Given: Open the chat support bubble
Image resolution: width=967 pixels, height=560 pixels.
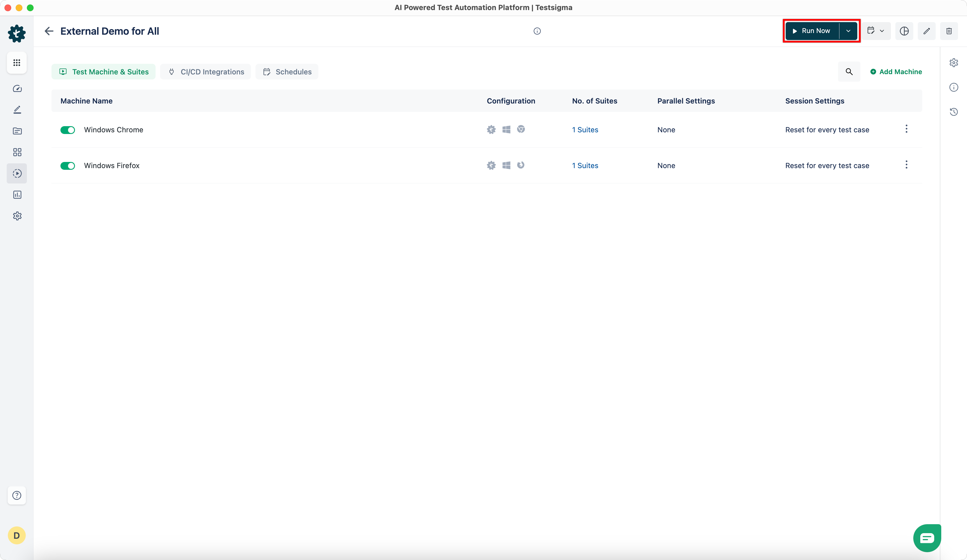Looking at the screenshot, I should click(927, 538).
